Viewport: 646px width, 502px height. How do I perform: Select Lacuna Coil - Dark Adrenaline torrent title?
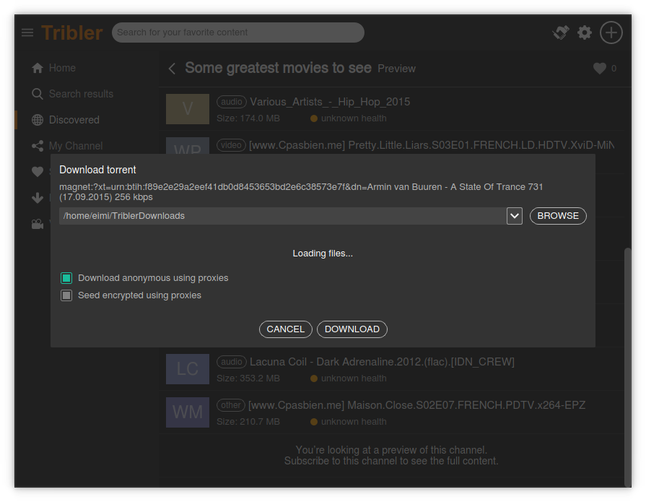(382, 362)
